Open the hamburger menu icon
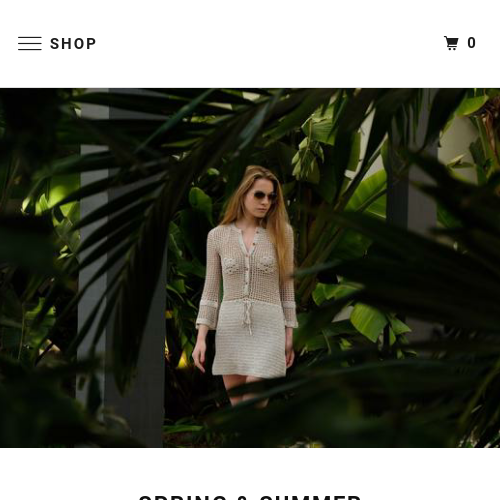500x500 pixels. pyautogui.click(x=30, y=44)
